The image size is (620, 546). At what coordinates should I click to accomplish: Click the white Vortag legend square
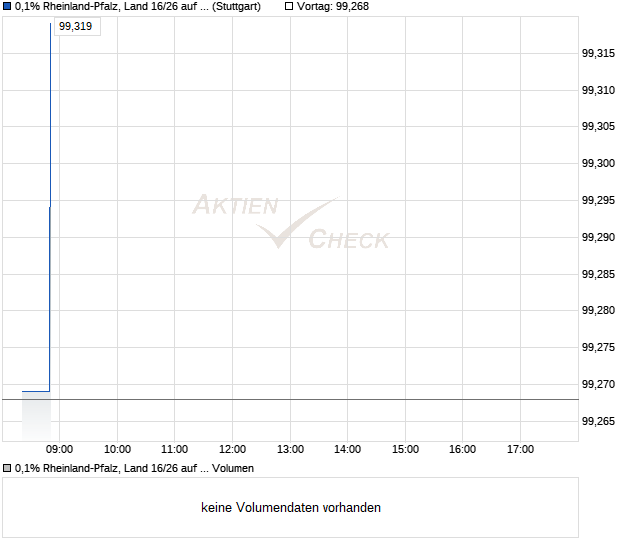(289, 6)
